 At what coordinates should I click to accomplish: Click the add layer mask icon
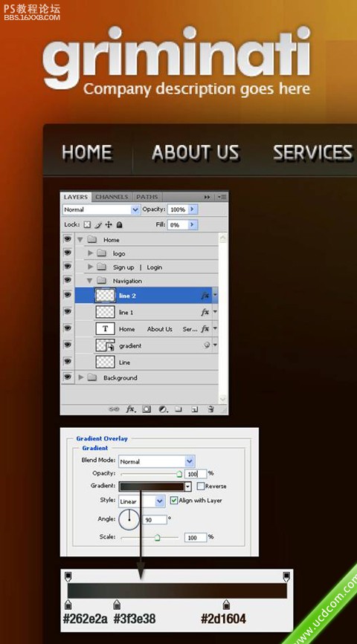pos(147,409)
